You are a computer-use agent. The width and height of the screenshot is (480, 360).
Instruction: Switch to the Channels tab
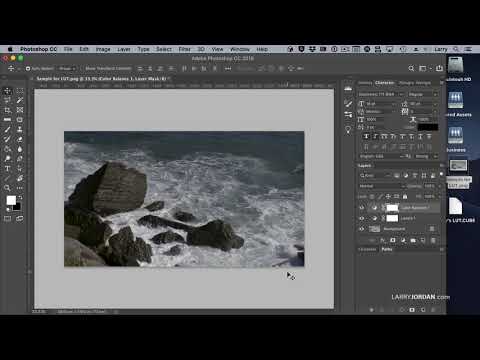pyautogui.click(x=367, y=249)
